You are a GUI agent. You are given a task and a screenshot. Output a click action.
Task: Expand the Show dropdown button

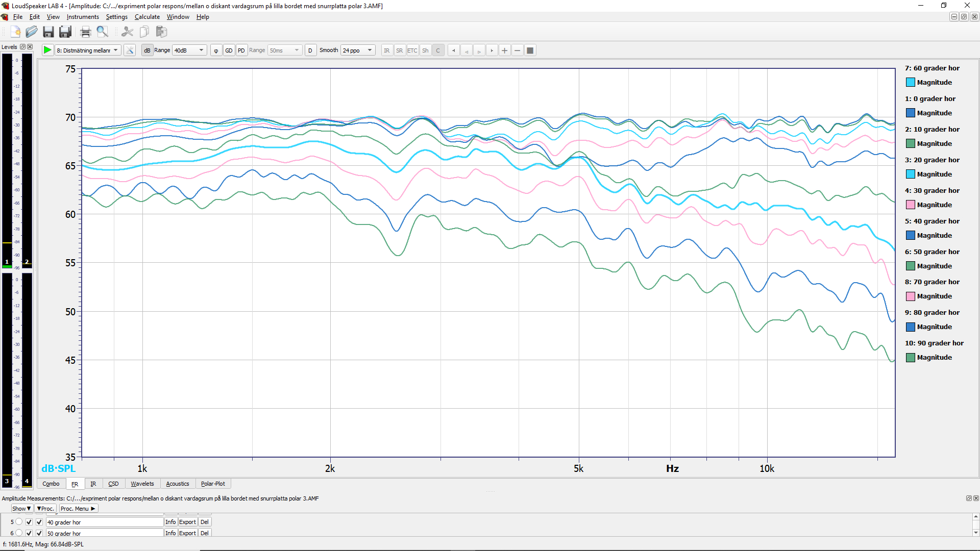point(21,509)
